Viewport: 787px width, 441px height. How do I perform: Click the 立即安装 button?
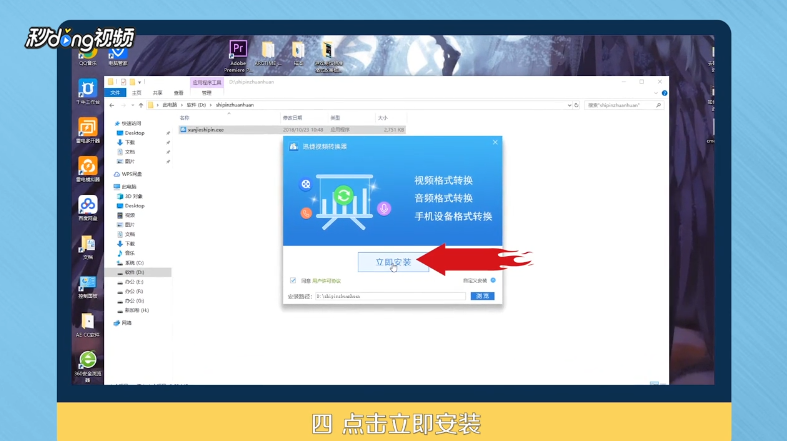[394, 262]
